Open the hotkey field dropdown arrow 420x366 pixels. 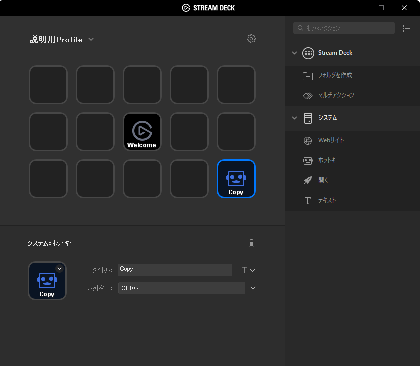pyautogui.click(x=253, y=288)
